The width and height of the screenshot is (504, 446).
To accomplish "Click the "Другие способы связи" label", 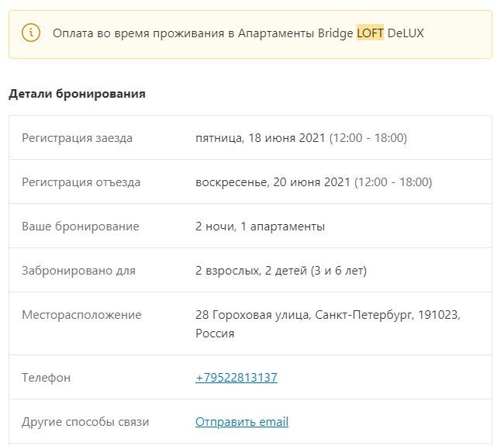I will [x=85, y=422].
